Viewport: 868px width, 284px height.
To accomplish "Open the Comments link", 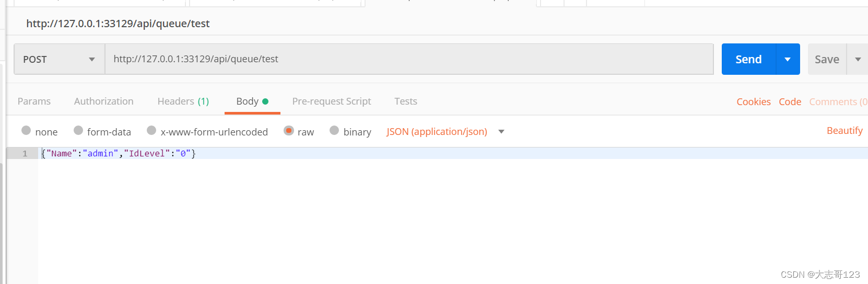I will [838, 102].
